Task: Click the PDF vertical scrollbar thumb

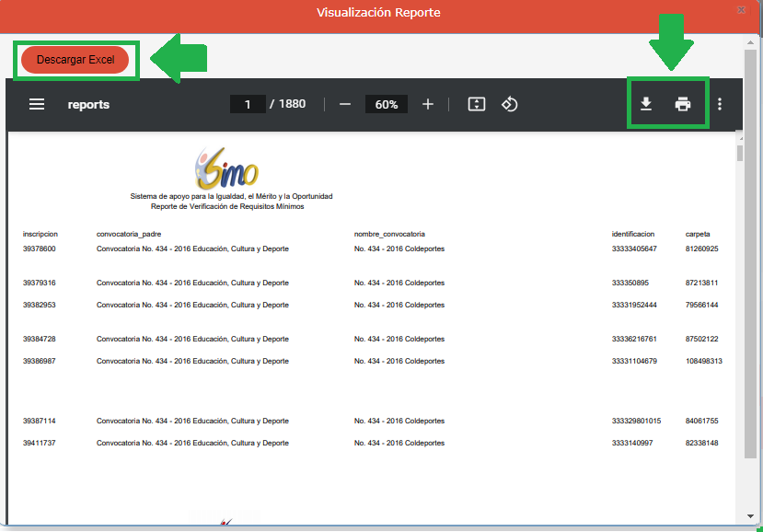Action: point(739,153)
